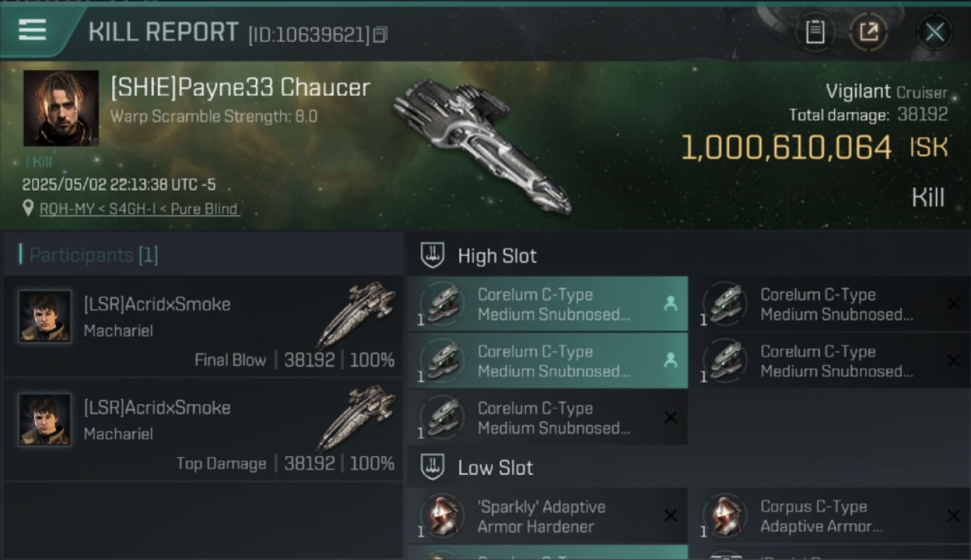971x560 pixels.
Task: Toggle the person icon on the second highlighted Corelum module
Action: tap(670, 361)
